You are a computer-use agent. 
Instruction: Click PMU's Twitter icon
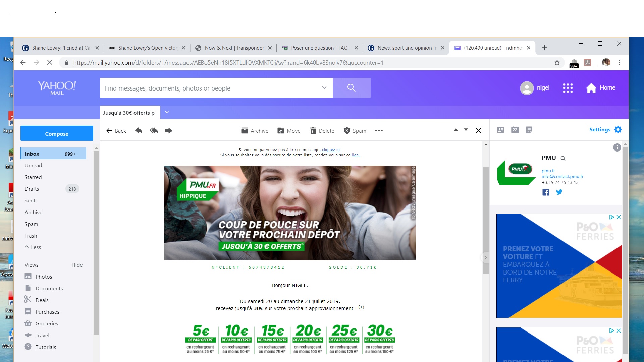tap(559, 192)
